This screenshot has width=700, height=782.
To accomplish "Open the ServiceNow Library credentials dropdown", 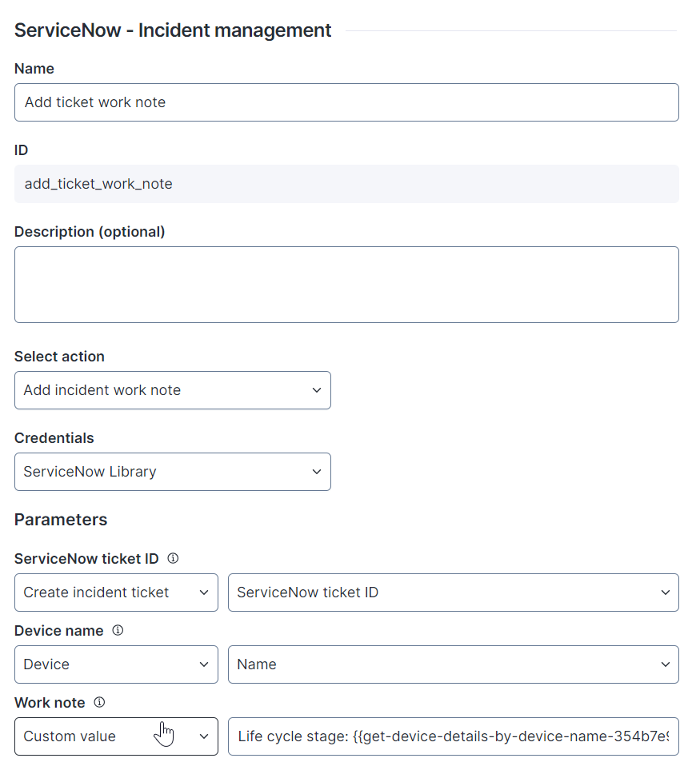I will pyautogui.click(x=173, y=472).
